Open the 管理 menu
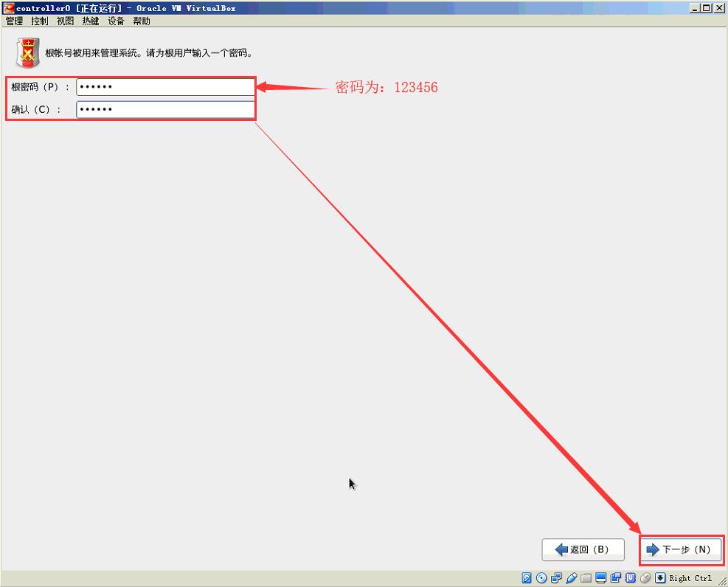 pos(15,21)
